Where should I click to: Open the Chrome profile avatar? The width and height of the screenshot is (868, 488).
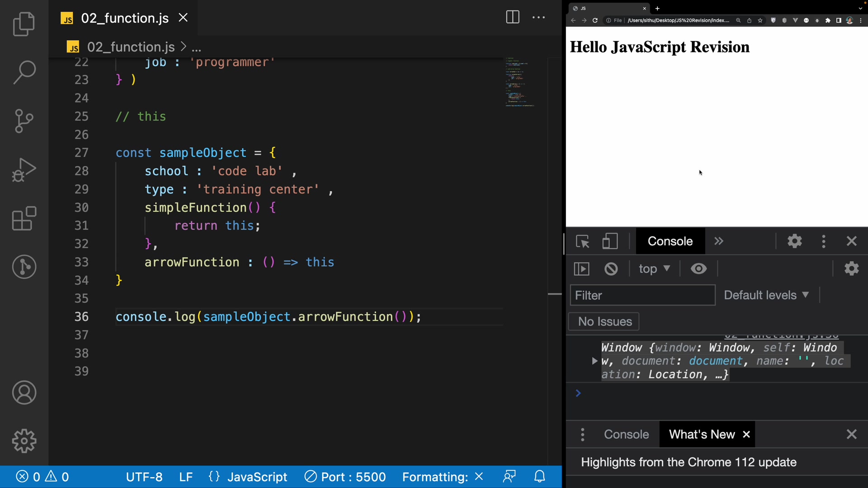pyautogui.click(x=849, y=20)
